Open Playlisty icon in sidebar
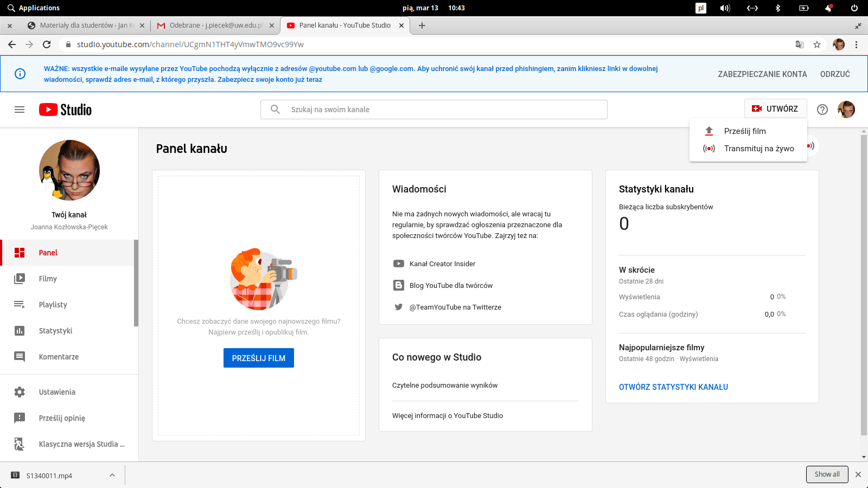Image resolution: width=868 pixels, height=488 pixels. coord(20,305)
